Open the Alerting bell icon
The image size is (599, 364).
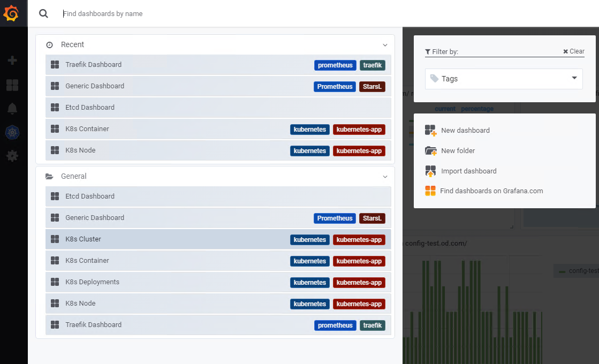12,109
